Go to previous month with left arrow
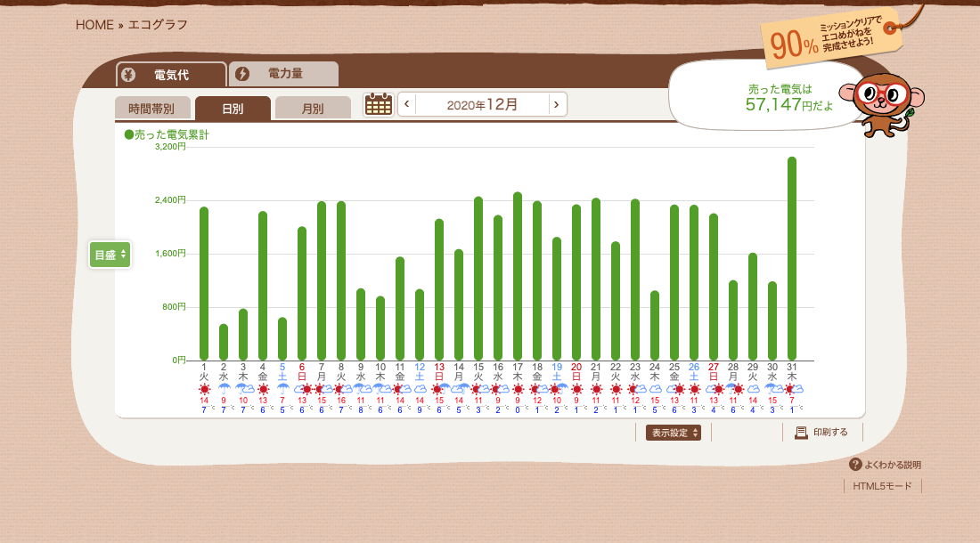 (407, 104)
